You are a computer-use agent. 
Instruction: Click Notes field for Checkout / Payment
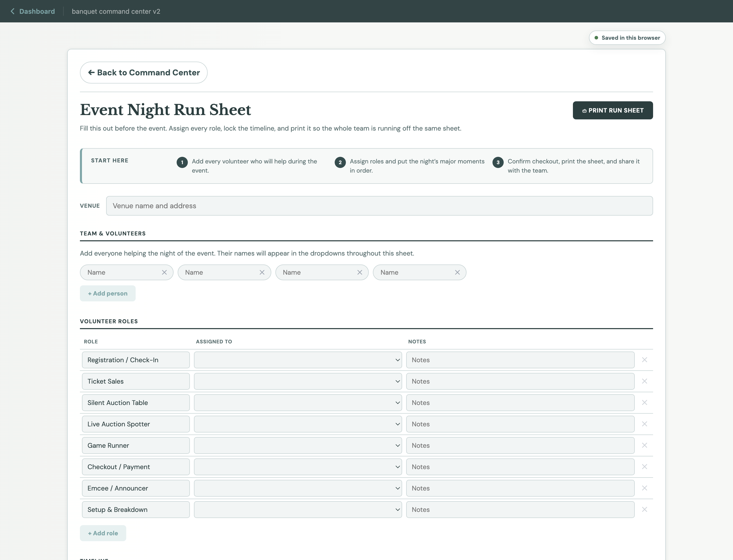pos(520,467)
